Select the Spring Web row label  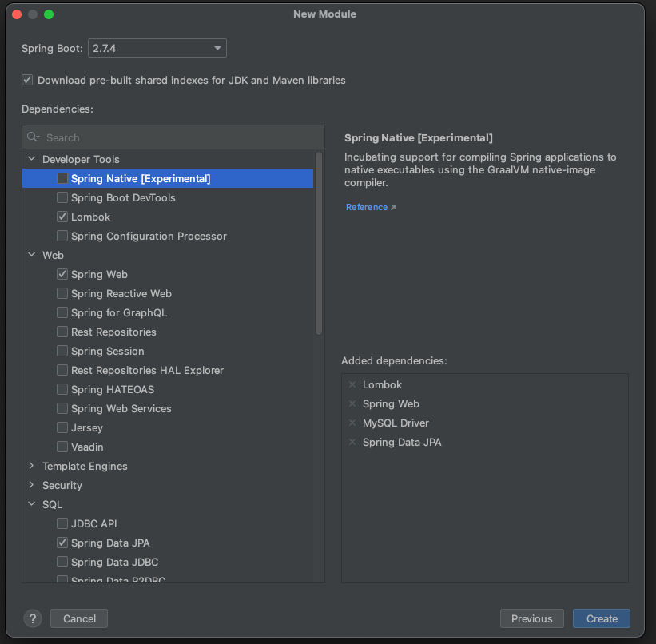point(99,274)
